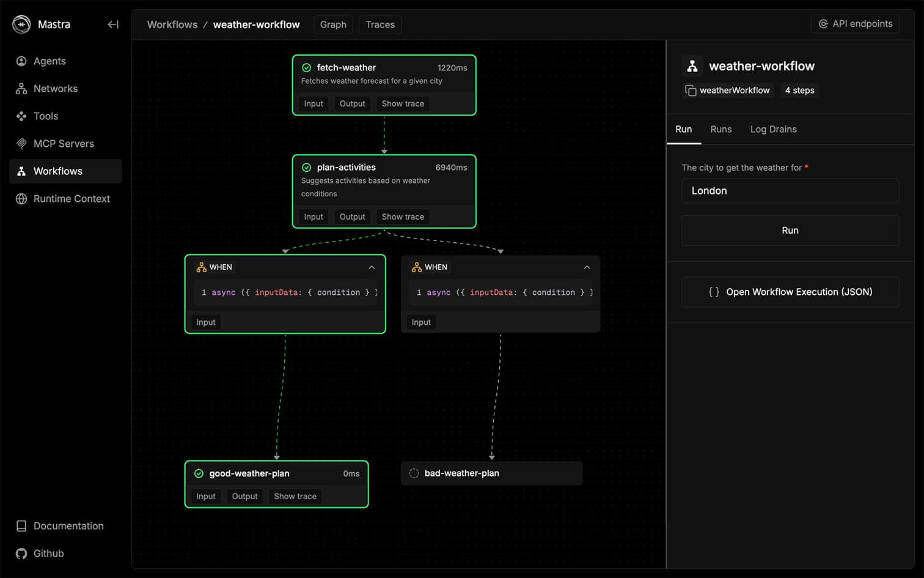
Task: Open Workflow Execution (JSON)
Action: click(790, 292)
